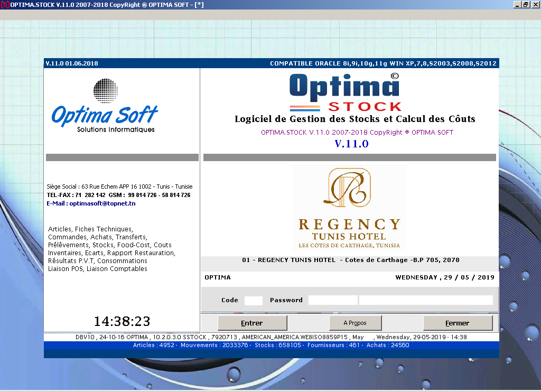Click the 'AMERICAN_AMERICA.WE8ISO8859P15' locale text
The height and width of the screenshot is (392, 541).
[x=295, y=337]
